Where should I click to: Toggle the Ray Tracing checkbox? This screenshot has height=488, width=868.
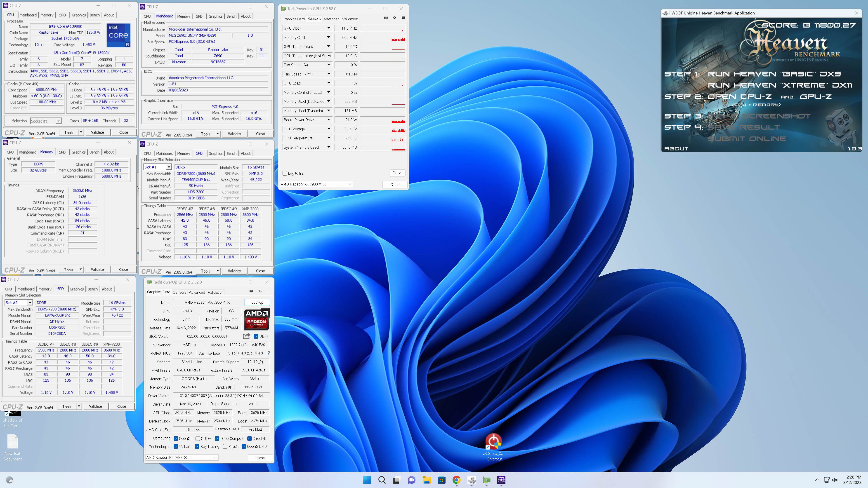tap(197, 447)
